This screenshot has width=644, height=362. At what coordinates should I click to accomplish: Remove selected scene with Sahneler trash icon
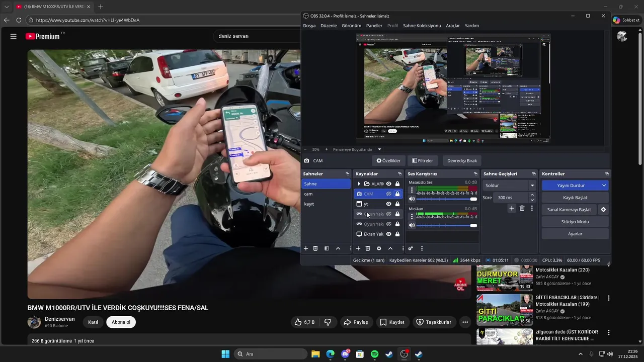tap(315, 248)
